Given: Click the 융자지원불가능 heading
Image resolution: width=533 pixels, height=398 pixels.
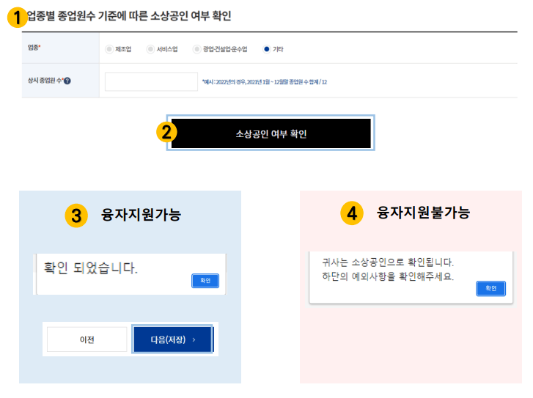Looking at the screenshot, I should [x=423, y=213].
